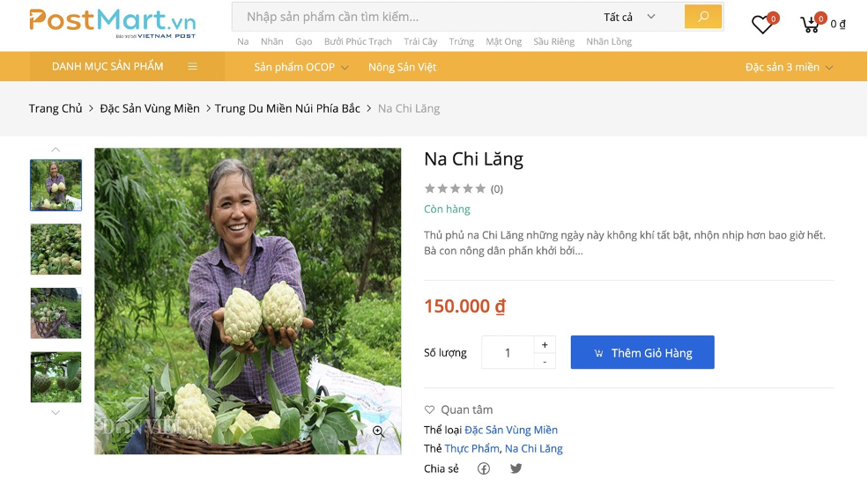Select the second thumbnail of piled custard apples
The width and height of the screenshot is (868, 486).
56,249
